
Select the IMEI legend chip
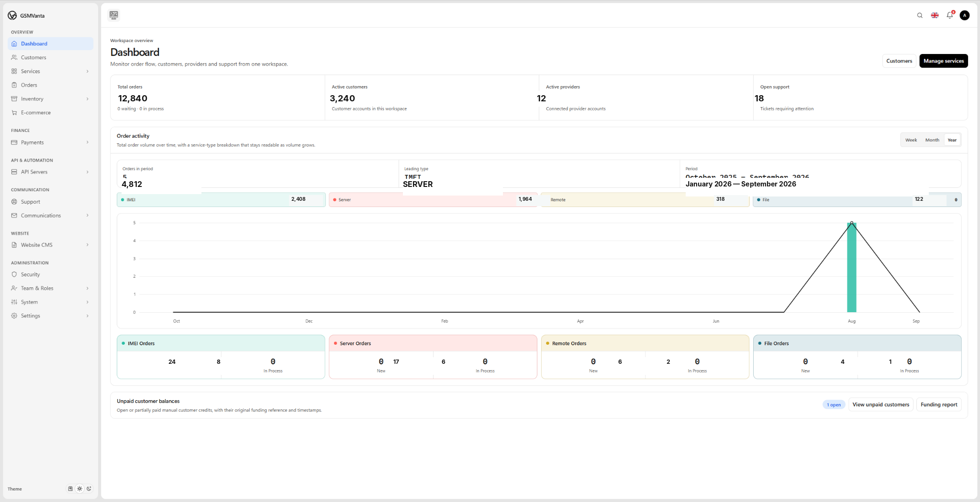pyautogui.click(x=221, y=200)
